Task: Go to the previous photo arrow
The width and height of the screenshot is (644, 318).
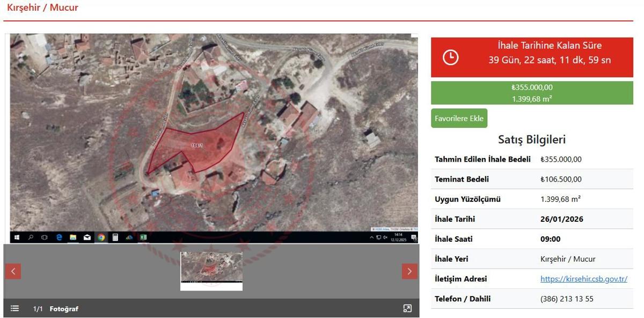Action: (13, 271)
